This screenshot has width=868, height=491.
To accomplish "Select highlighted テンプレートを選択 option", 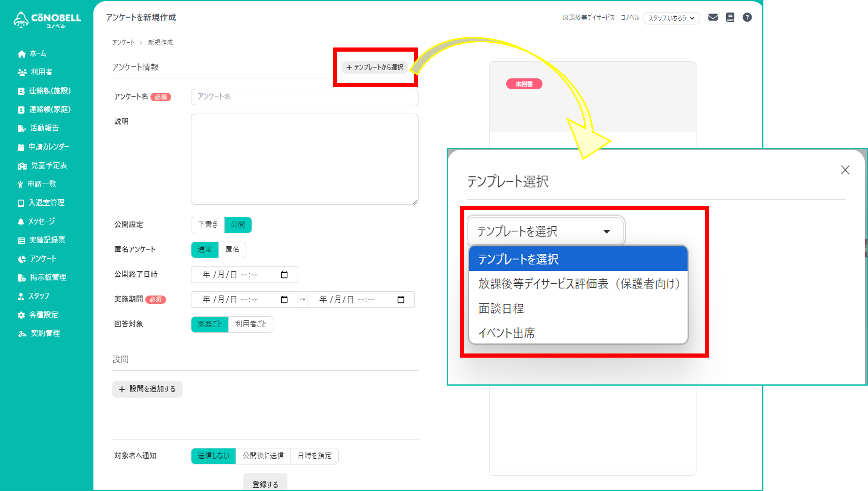I will pyautogui.click(x=578, y=259).
